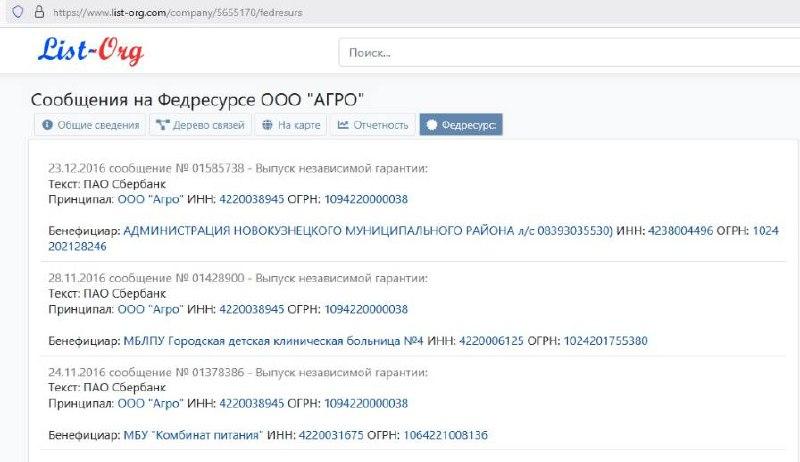Open OGRN 1094220000038 link in 23.12.2016 message
This screenshot has width=800, height=462.
coord(366,199)
